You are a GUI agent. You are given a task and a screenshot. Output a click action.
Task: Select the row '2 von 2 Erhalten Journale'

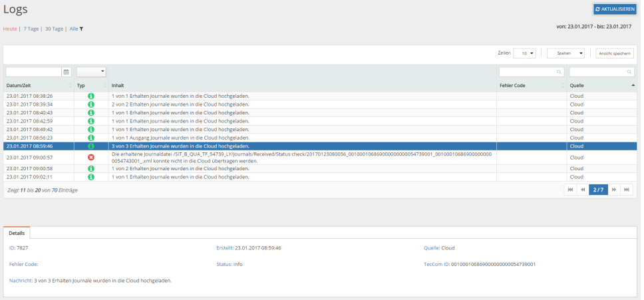(x=320, y=104)
